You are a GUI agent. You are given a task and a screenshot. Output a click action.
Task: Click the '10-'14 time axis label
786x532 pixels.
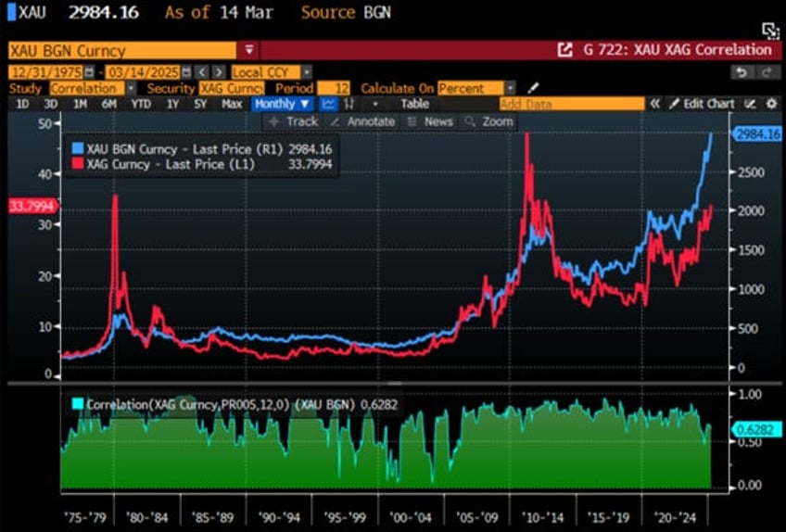(542, 517)
